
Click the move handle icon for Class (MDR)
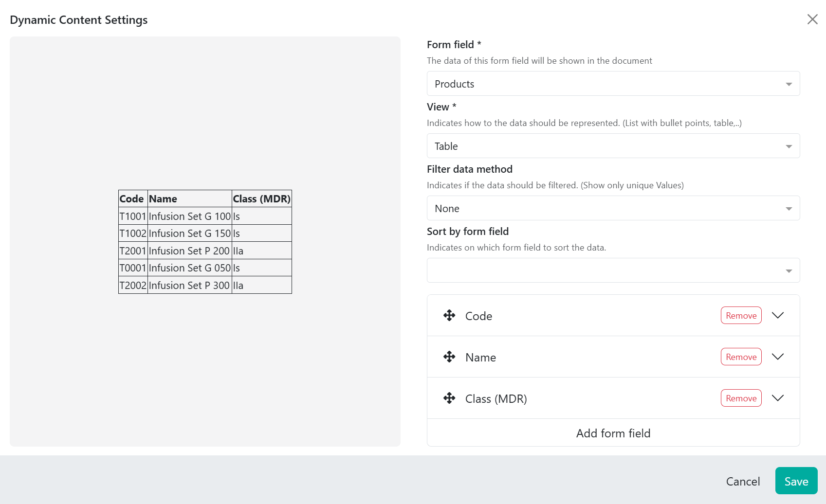point(449,398)
